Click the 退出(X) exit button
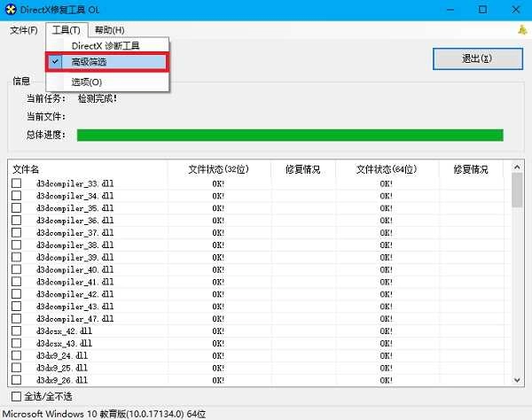Image resolution: width=532 pixels, height=420 pixels. (x=477, y=58)
